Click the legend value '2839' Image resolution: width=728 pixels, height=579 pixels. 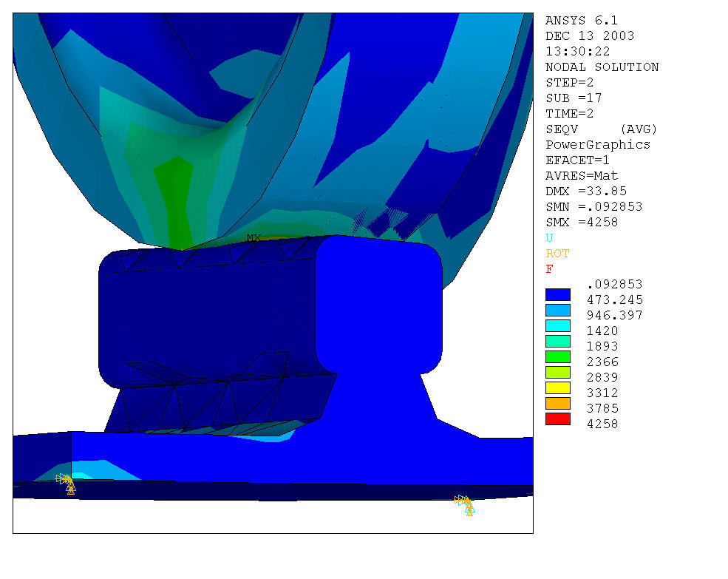[602, 377]
